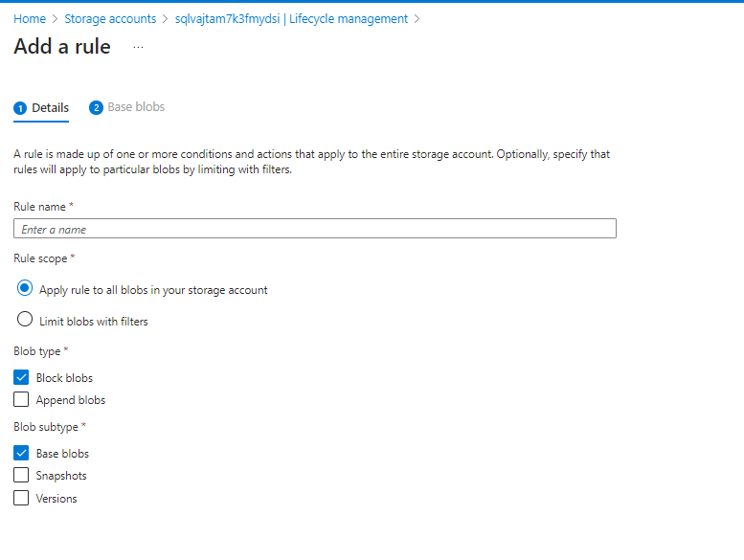Check the Append blobs checkbox
Image resolution: width=744 pixels, height=560 pixels.
point(21,399)
